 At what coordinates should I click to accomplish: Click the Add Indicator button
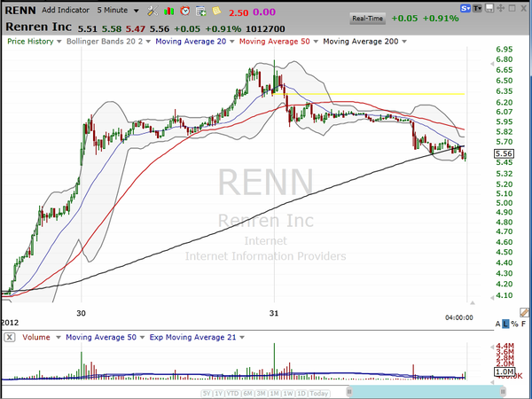66,10
